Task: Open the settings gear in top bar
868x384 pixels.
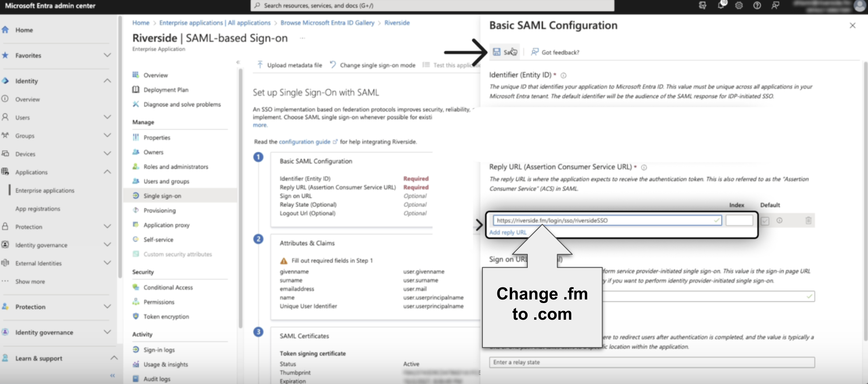Action: [739, 5]
